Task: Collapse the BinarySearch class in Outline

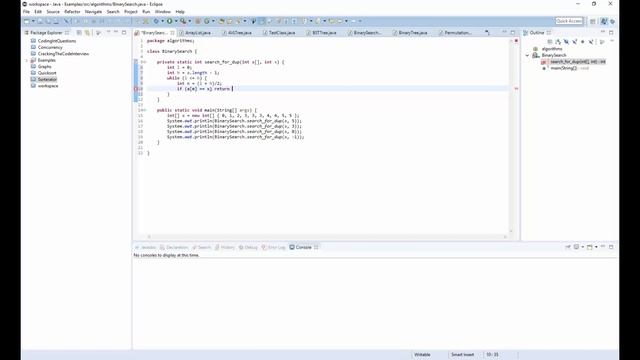Action: tap(527, 55)
